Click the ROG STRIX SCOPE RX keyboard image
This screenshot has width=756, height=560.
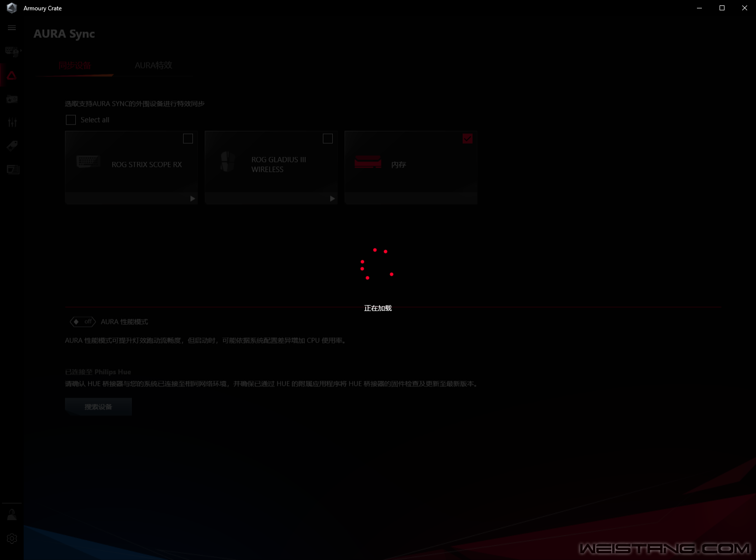(x=89, y=161)
